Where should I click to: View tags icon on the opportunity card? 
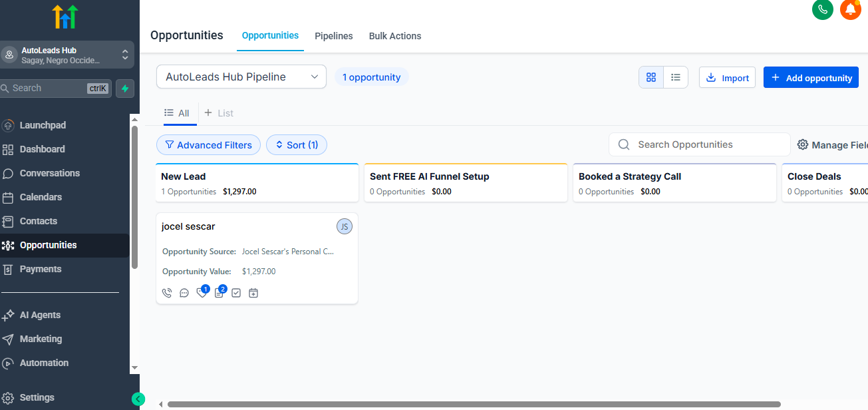202,292
